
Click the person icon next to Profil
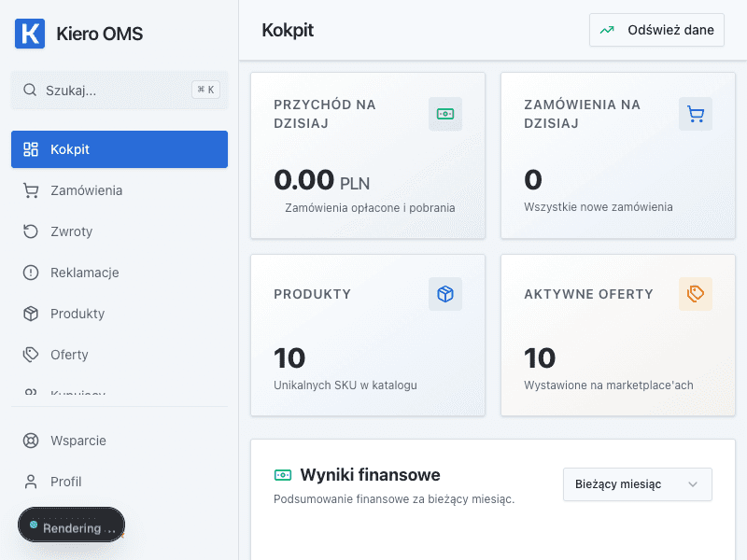(x=31, y=482)
